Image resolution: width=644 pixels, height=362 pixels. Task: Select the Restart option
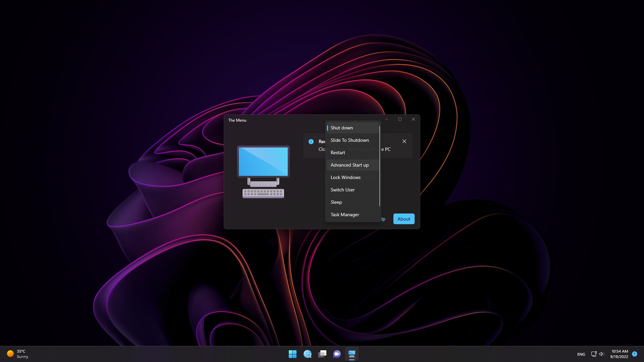coord(353,153)
